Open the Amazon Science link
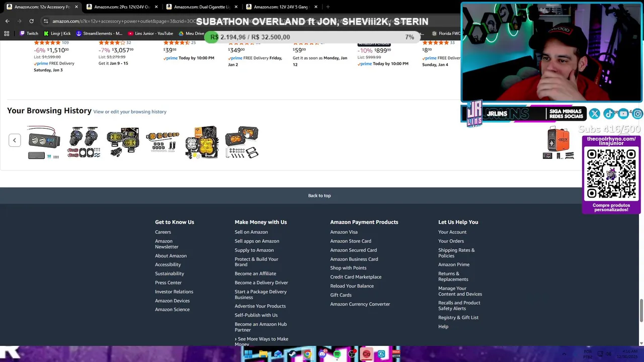The image size is (644, 362). [x=172, y=310]
